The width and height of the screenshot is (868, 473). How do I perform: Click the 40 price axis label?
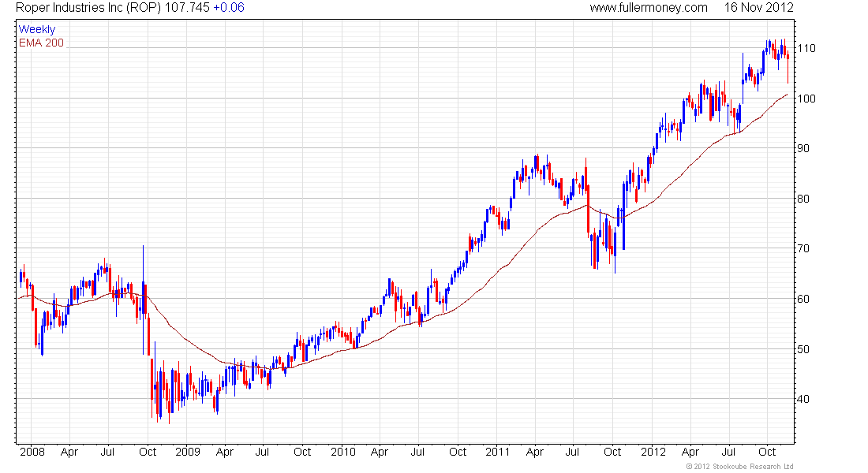[803, 399]
